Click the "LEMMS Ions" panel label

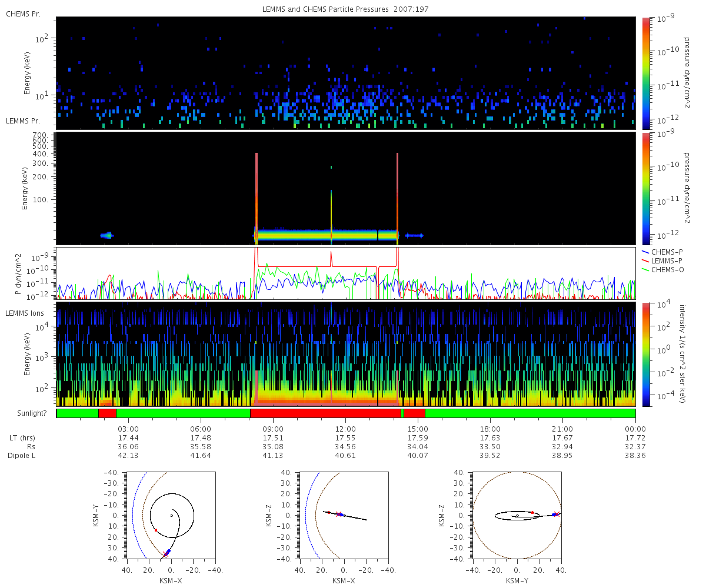click(25, 313)
